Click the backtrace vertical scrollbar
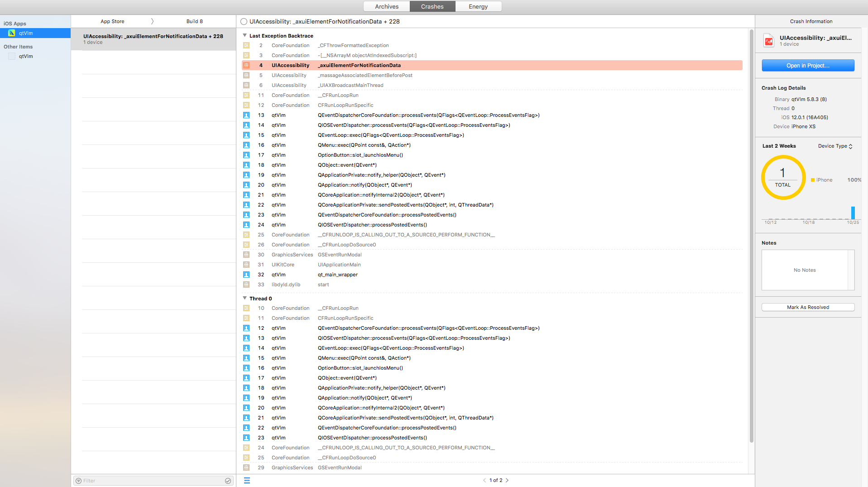Screen dimensions: 868x487 click(751, 236)
